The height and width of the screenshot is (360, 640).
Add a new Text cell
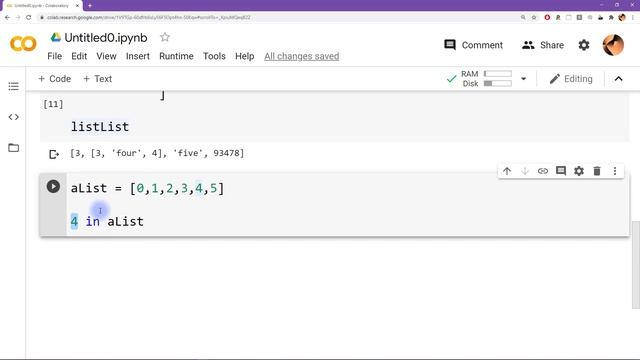click(x=98, y=79)
